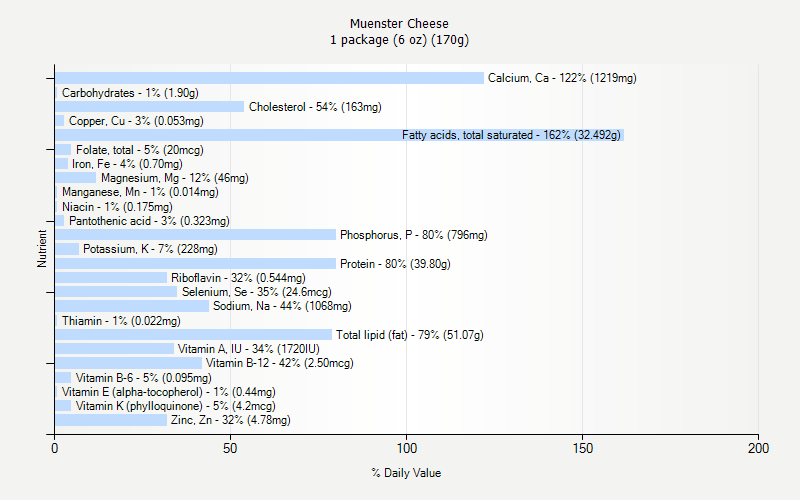Select the 100 tick on the x-axis
800x500 pixels.
[407, 448]
